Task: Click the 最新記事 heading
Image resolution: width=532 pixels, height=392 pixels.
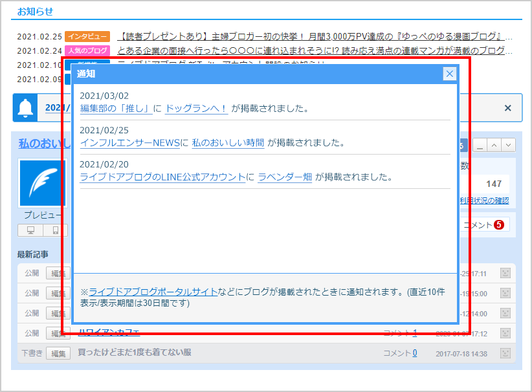Action: pos(32,254)
